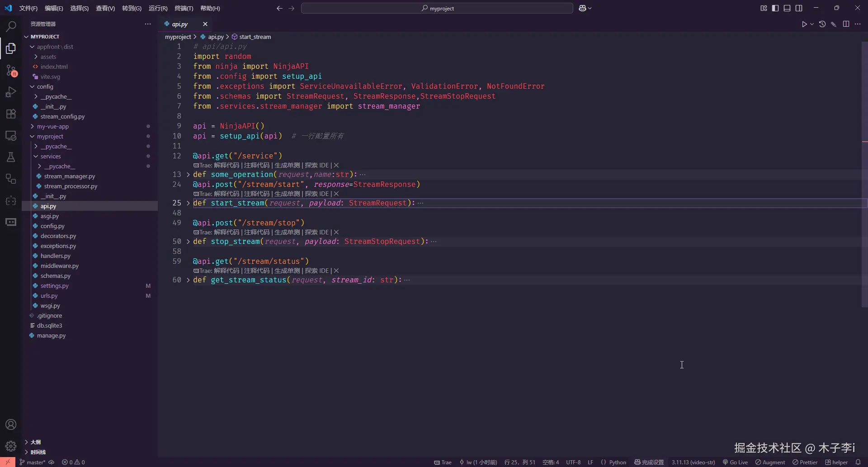The width and height of the screenshot is (868, 467).
Task: Unfold the get_stream_status function
Action: (x=188, y=280)
